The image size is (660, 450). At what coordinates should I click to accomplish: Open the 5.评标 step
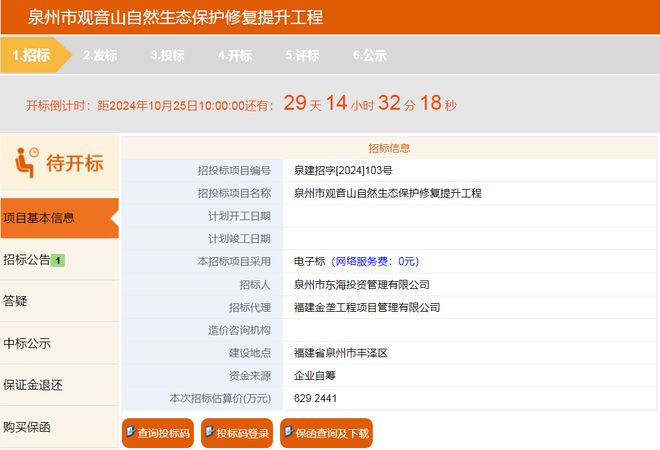tap(302, 55)
